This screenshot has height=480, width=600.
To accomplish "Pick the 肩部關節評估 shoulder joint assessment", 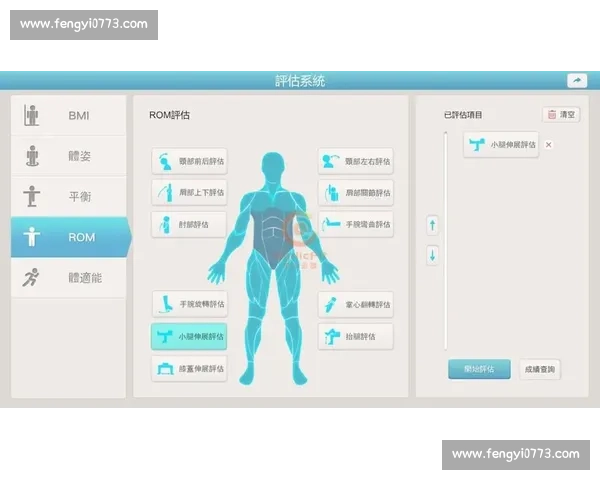I will (356, 193).
